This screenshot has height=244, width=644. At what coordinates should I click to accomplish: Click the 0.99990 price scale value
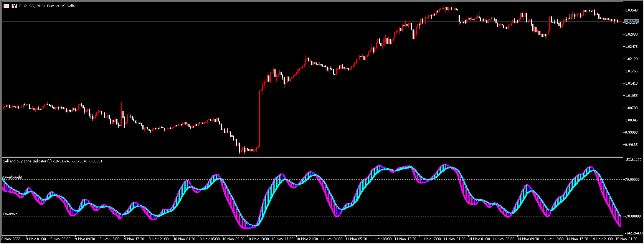point(631,133)
